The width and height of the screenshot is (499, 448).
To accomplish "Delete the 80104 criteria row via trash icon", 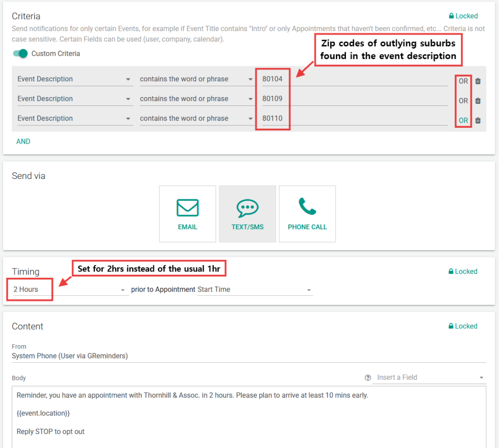I will coord(478,81).
